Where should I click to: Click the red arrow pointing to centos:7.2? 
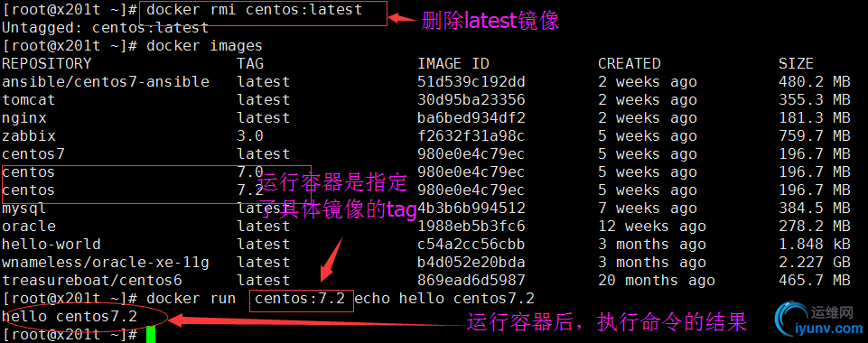[x=332, y=258]
